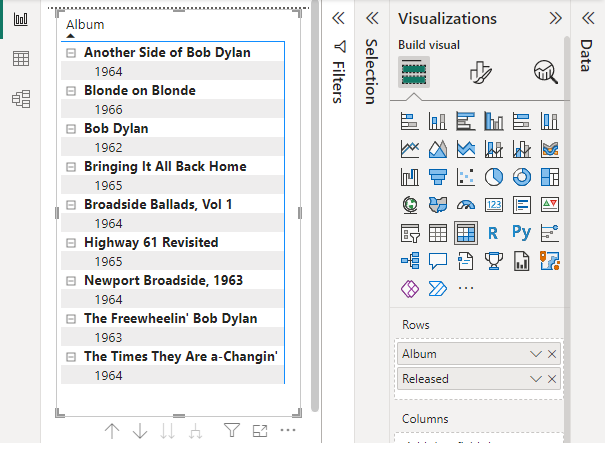This screenshot has height=452, width=605.
Task: Open the Released field dropdown arrow
Action: (x=535, y=379)
